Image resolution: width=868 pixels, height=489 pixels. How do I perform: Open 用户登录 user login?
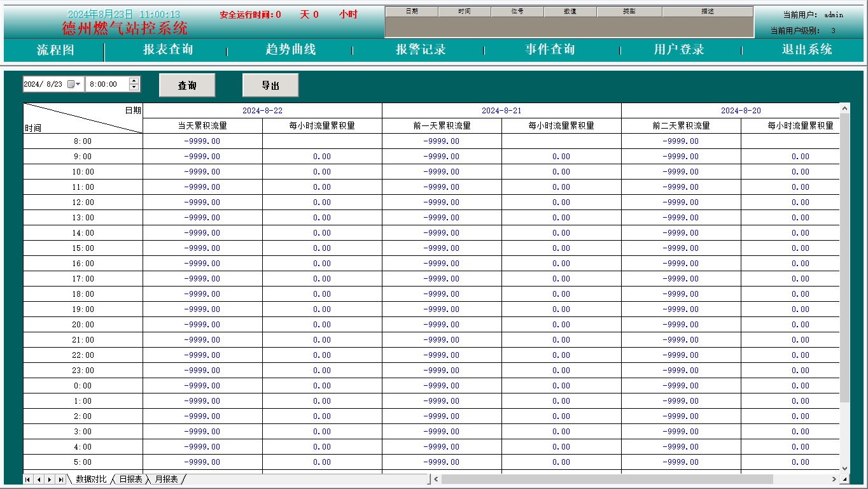(679, 50)
